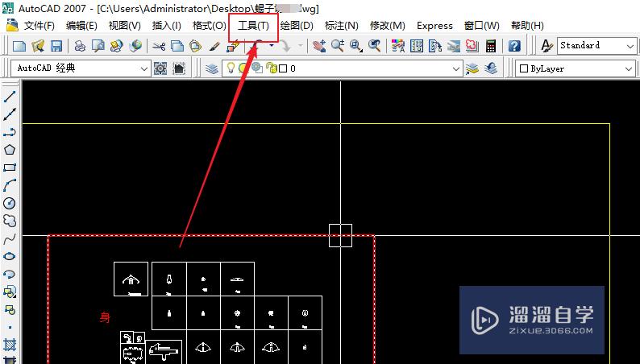Select the Hatch tool

click(10, 345)
